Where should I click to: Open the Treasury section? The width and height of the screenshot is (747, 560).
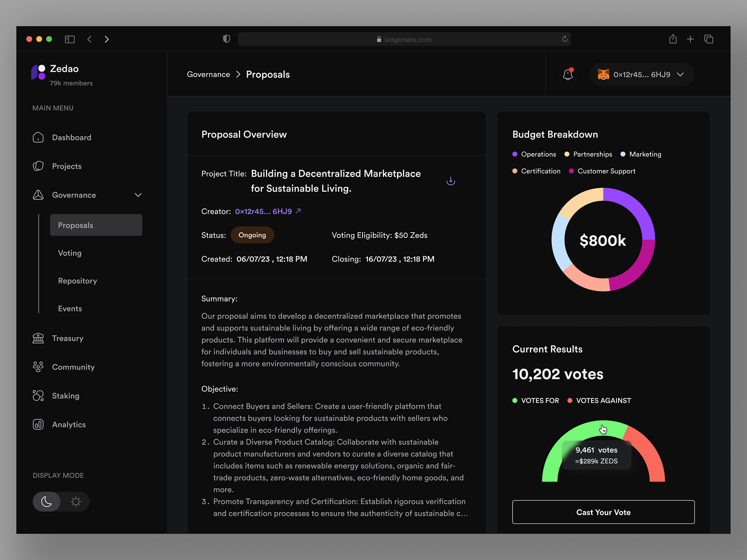68,338
